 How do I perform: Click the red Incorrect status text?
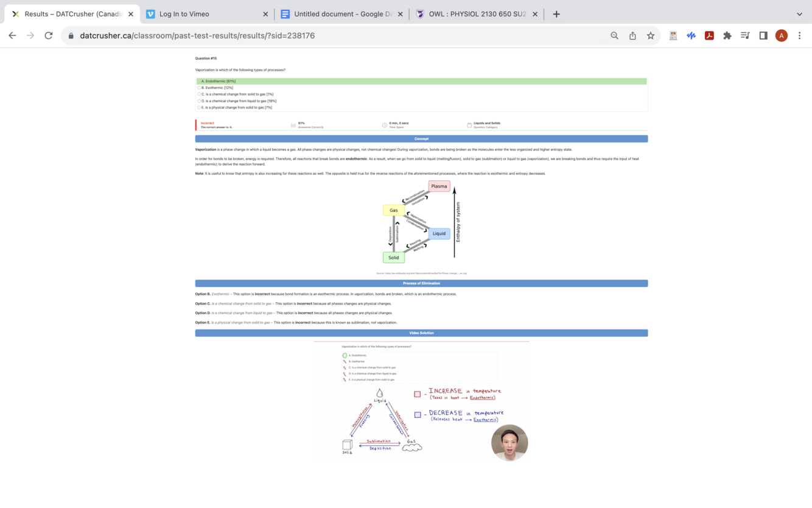click(x=208, y=123)
